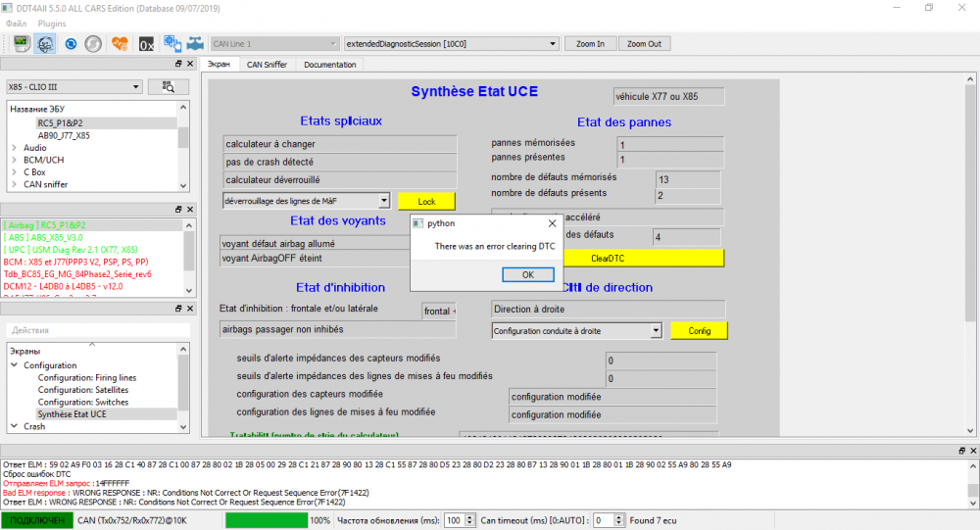Click the Zoom Out button
This screenshot has width=980, height=530.
[x=645, y=44]
